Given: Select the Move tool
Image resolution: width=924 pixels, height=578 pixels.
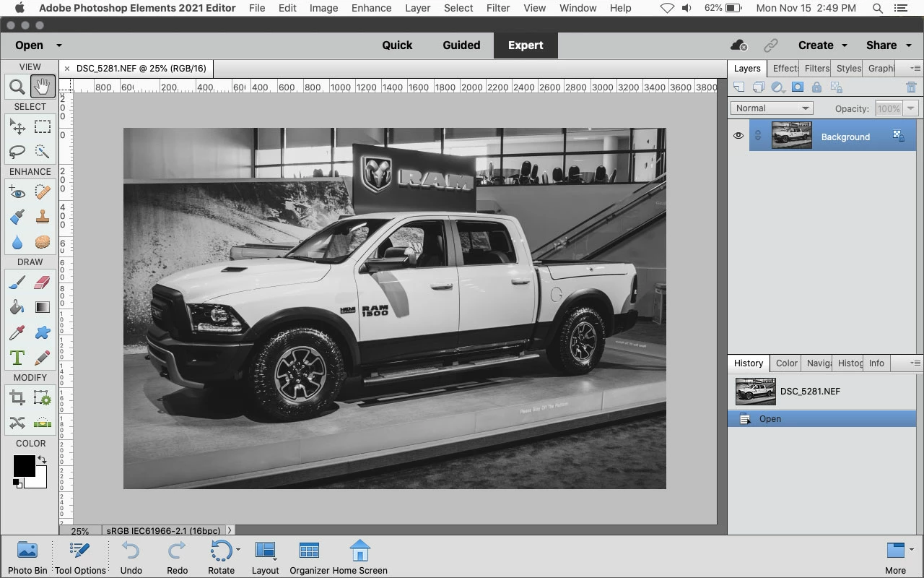Looking at the screenshot, I should [17, 127].
